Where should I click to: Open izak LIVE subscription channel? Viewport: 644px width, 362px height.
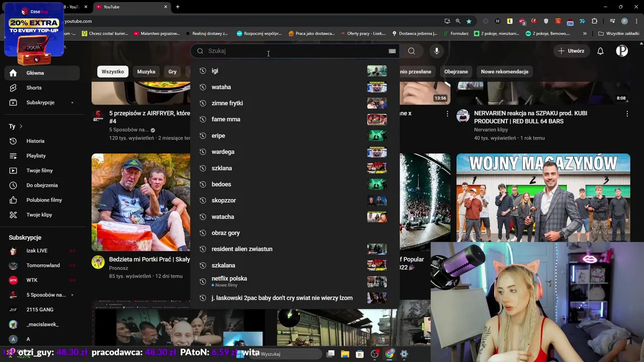pyautogui.click(x=42, y=250)
